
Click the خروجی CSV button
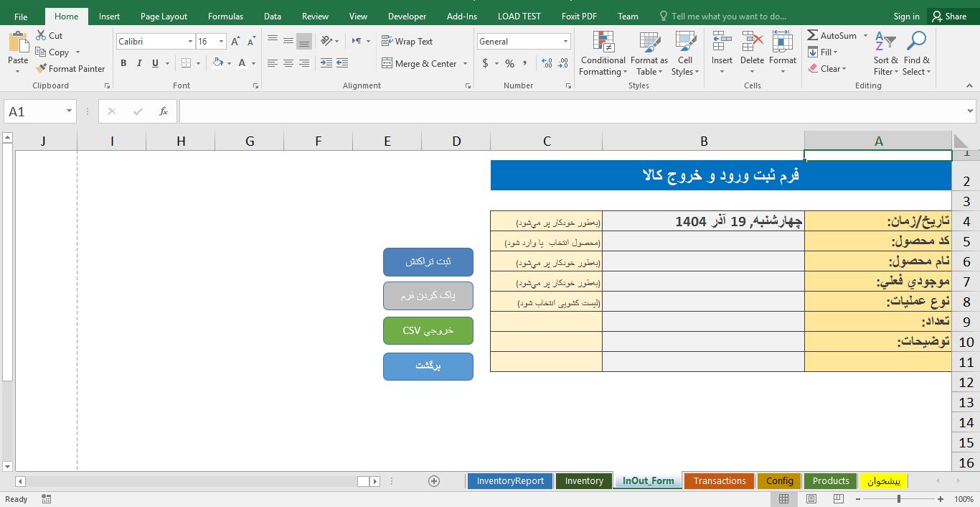[x=428, y=330]
